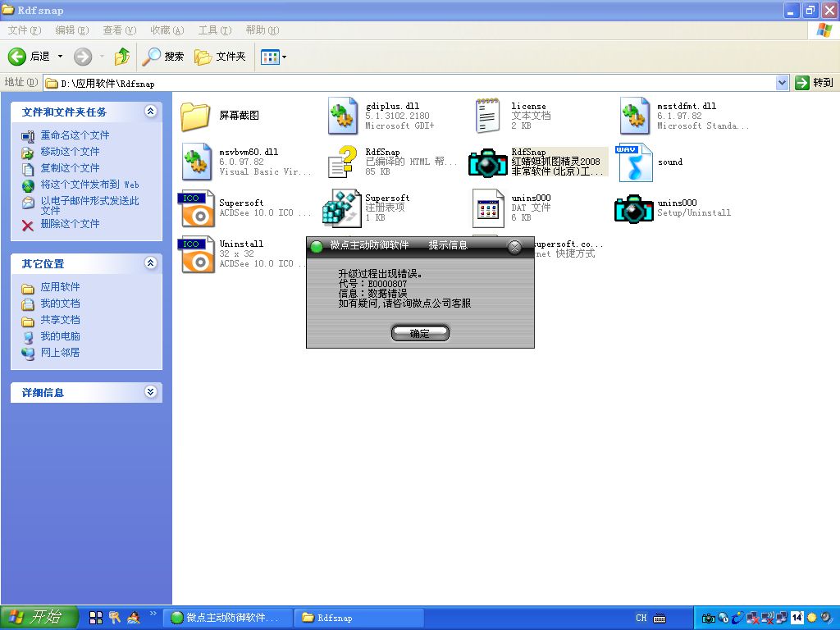Select the gdiplus.dll file icon
Screen dimensions: 840x630
pyautogui.click(x=342, y=115)
